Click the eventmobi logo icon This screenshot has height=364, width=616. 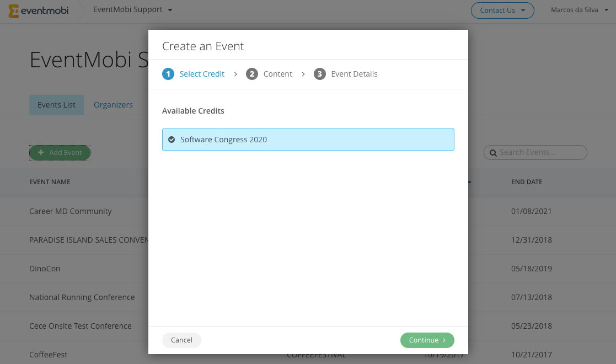pyautogui.click(x=13, y=11)
